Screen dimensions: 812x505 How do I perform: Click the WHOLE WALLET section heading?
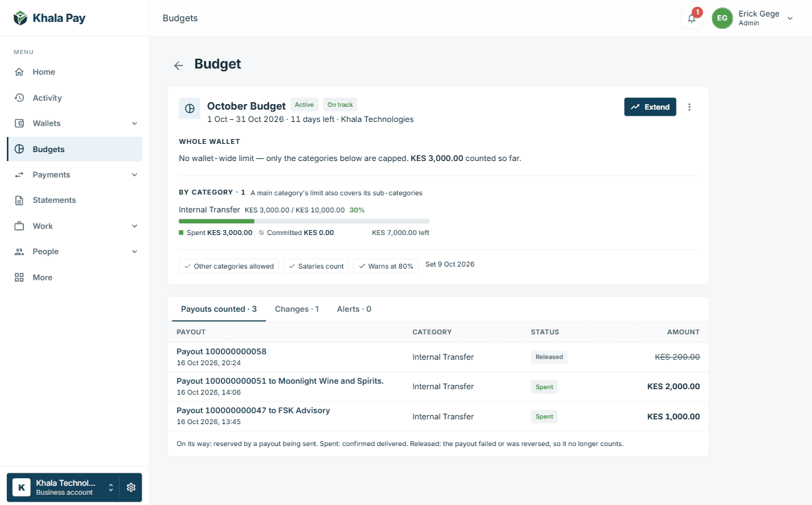point(210,142)
